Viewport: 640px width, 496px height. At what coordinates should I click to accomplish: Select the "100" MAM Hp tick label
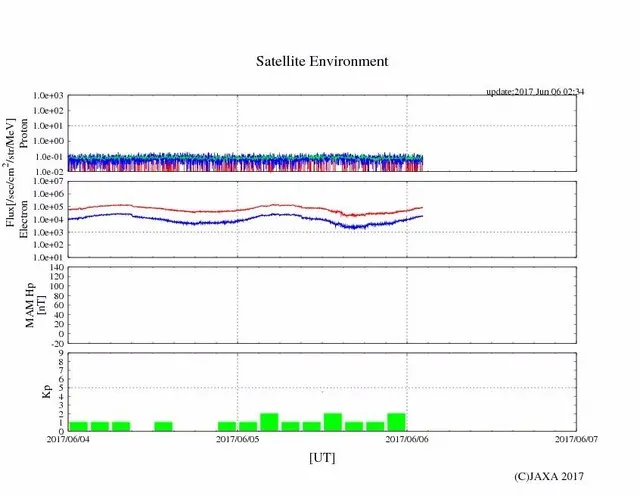click(57, 286)
